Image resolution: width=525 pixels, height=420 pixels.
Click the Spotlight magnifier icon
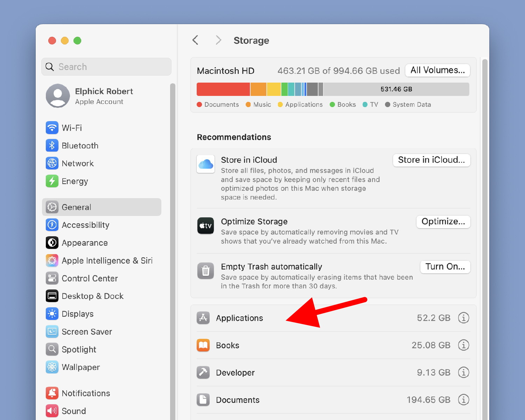[x=52, y=350]
